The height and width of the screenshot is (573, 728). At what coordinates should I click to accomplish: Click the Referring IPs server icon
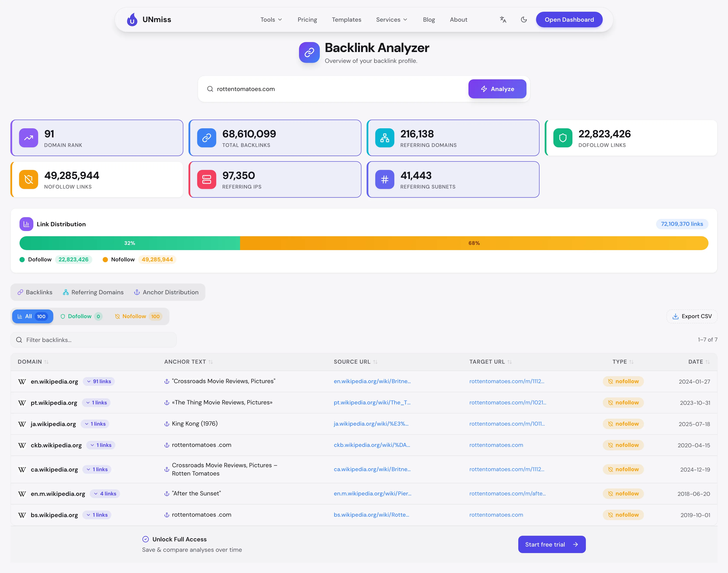coord(206,179)
